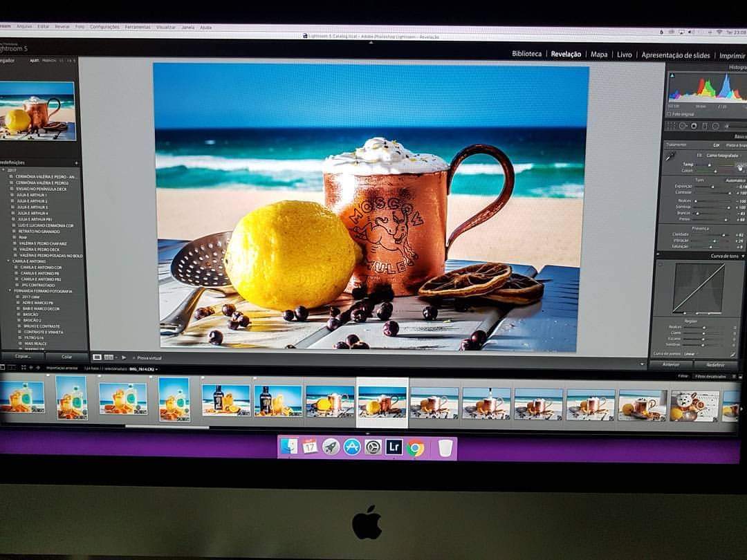Screen dimensions: 747x560
Task: Pick the white balance eyedropper tool
Action: 670,156
